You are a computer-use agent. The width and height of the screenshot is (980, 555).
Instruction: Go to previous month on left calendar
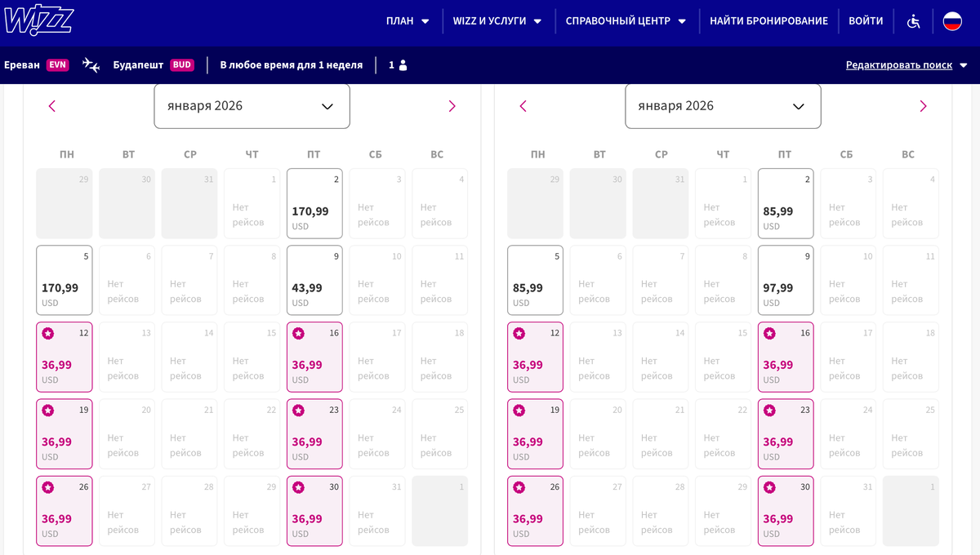(52, 106)
